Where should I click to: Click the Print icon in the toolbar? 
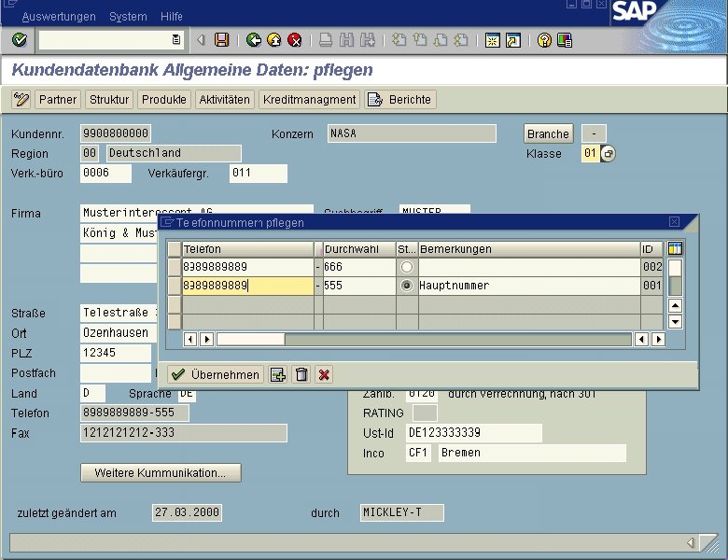[x=326, y=40]
